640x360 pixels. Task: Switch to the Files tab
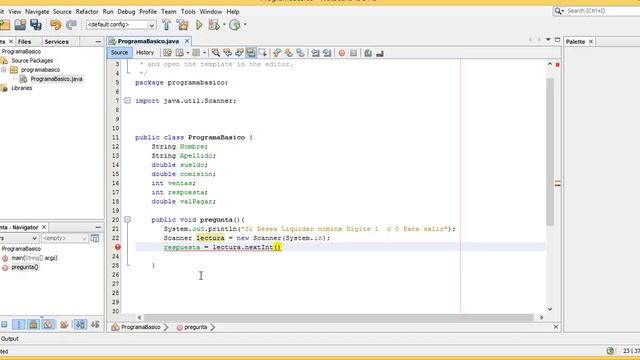tap(24, 42)
